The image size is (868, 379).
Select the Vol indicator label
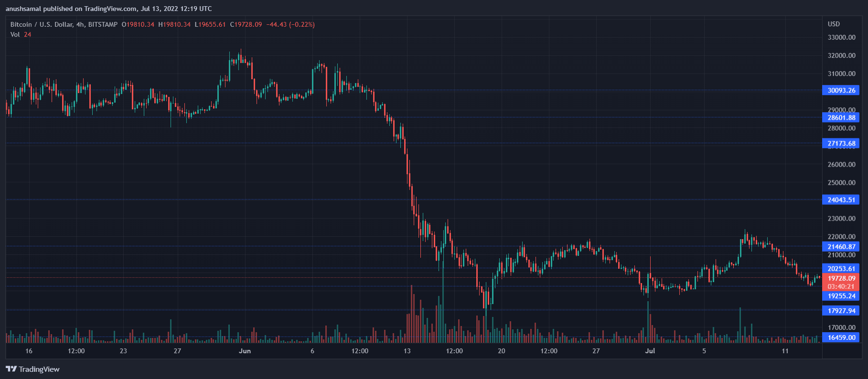coord(15,34)
